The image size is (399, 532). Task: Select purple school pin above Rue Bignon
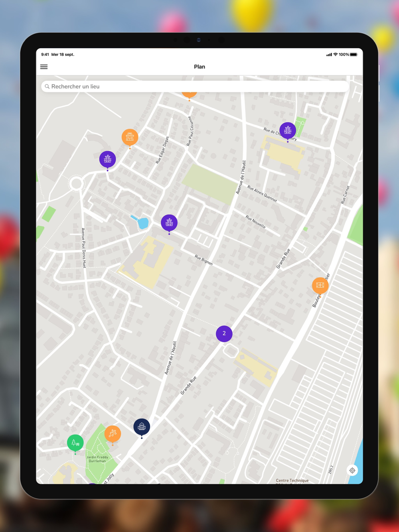(x=169, y=223)
